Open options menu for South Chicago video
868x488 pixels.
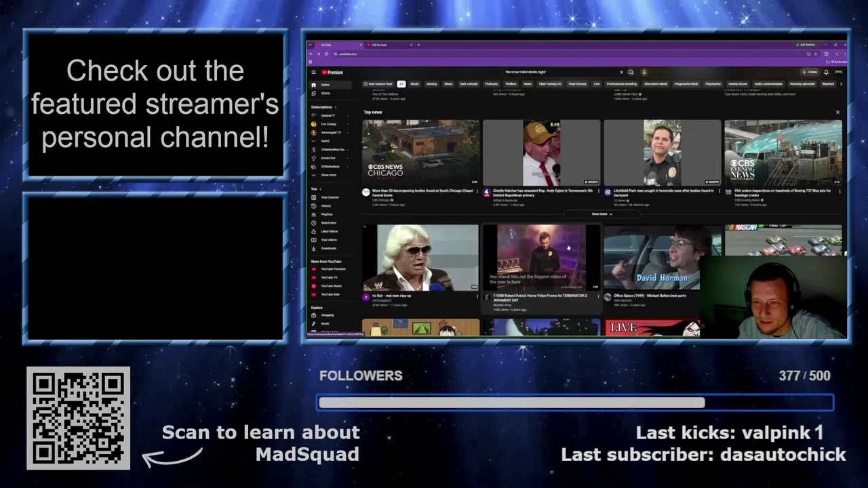(477, 191)
